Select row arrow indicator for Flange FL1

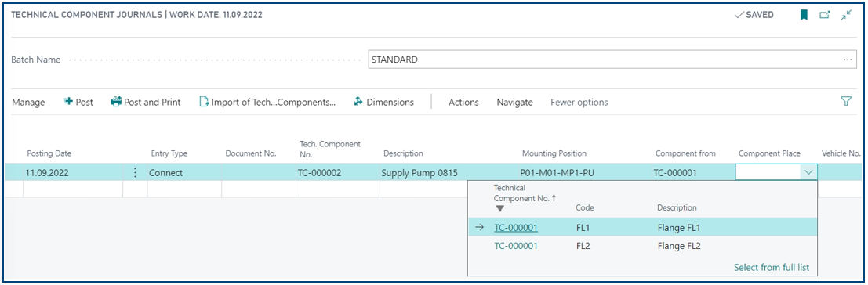click(480, 227)
